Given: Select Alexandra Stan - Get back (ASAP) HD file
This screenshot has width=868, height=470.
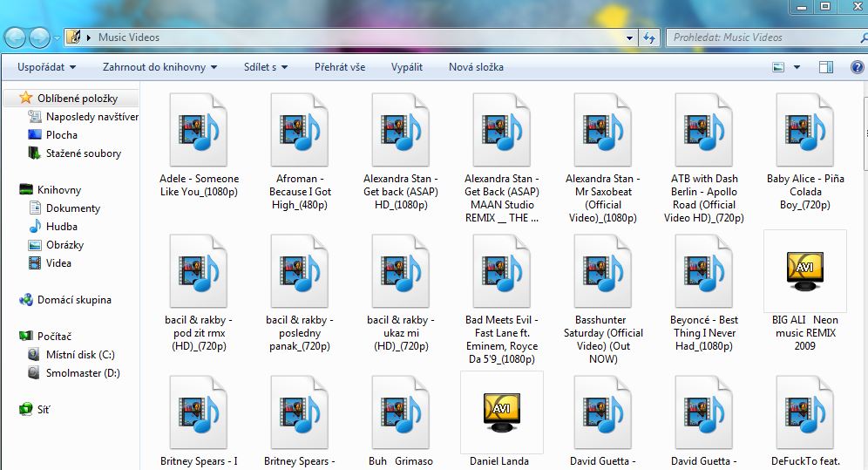Looking at the screenshot, I should coord(400,153).
